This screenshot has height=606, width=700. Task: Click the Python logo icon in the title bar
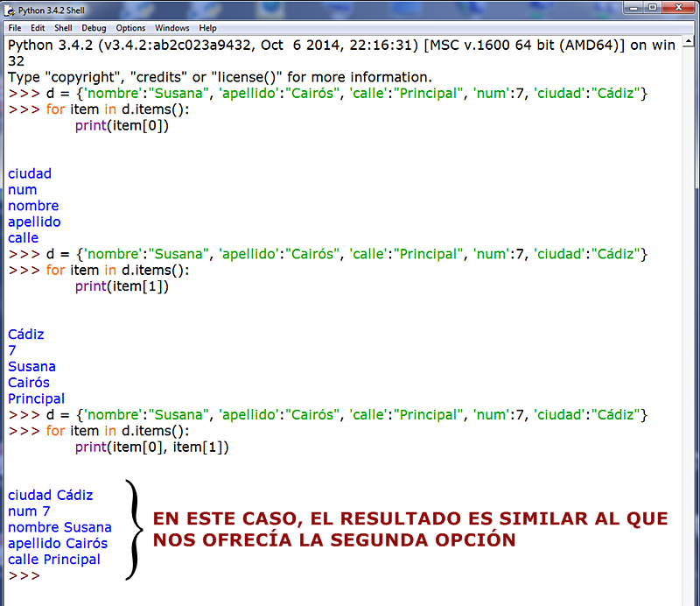(9, 11)
